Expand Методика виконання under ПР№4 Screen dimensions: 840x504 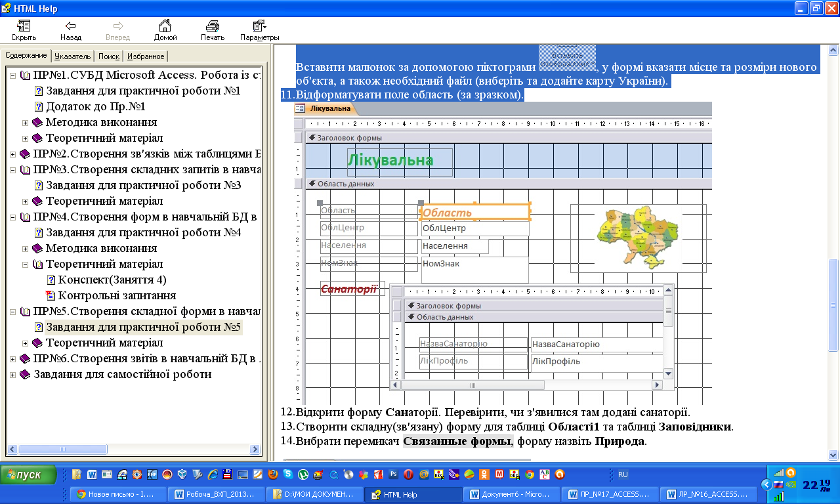(x=26, y=249)
